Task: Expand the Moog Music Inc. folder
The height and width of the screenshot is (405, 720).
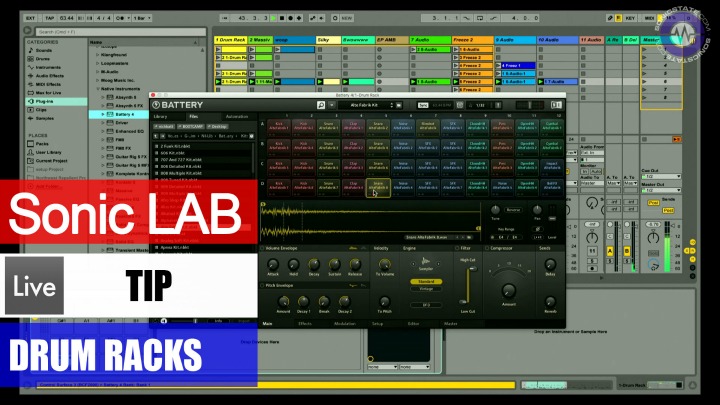Action: pyautogui.click(x=98, y=80)
